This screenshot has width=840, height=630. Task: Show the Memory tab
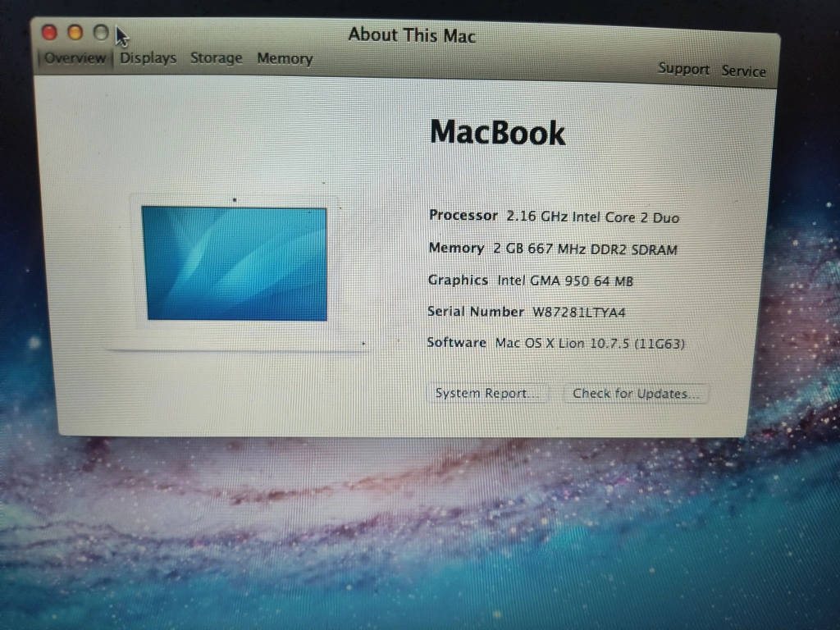pos(285,59)
